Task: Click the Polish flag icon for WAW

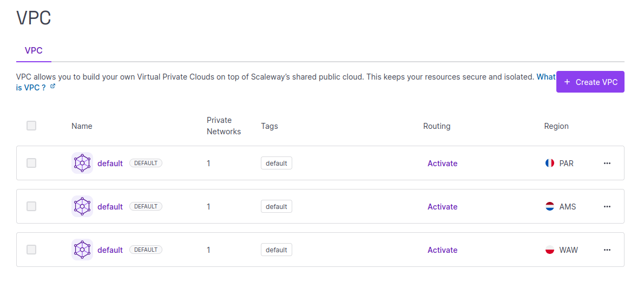Action: point(550,250)
